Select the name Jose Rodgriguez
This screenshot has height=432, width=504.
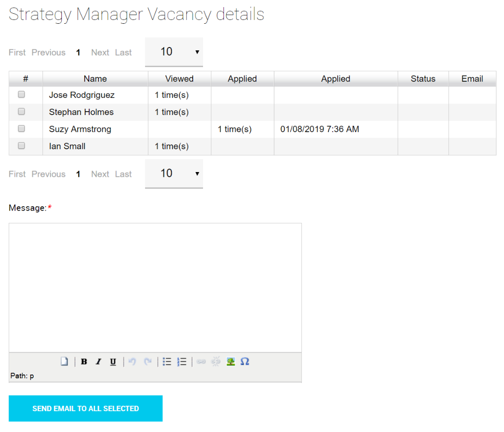pyautogui.click(x=82, y=95)
